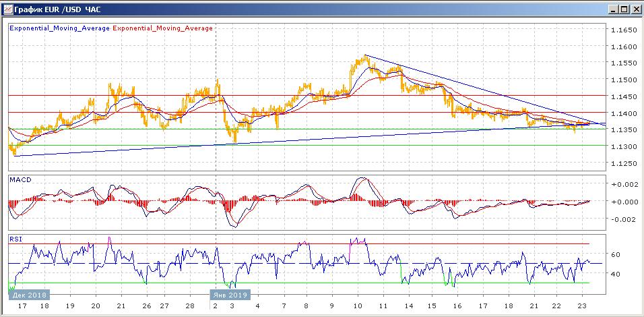
Task: Click date label 26 on the time axis
Action: [x=147, y=306]
